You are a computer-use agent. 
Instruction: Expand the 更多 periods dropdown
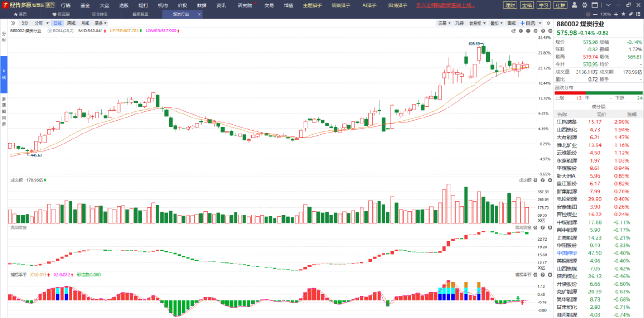point(101,23)
